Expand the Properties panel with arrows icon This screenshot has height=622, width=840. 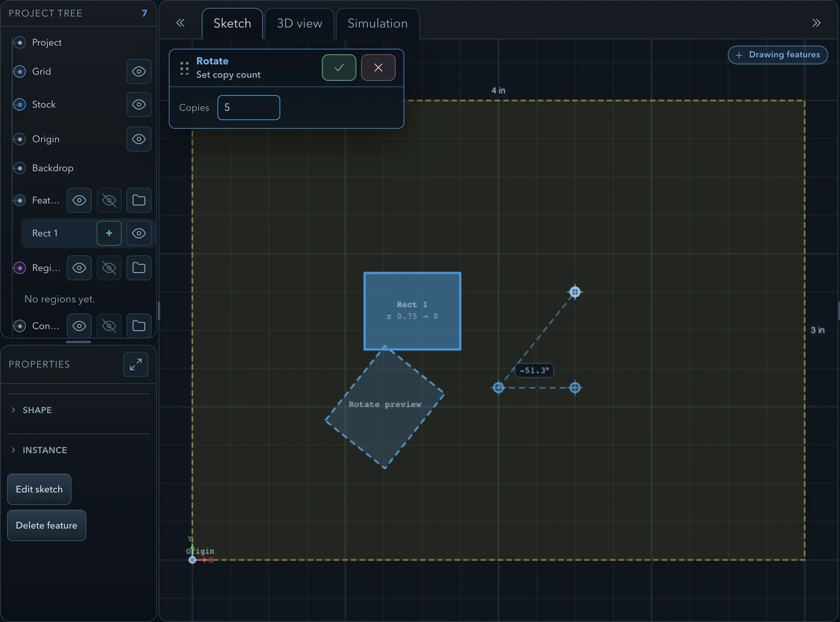click(136, 364)
